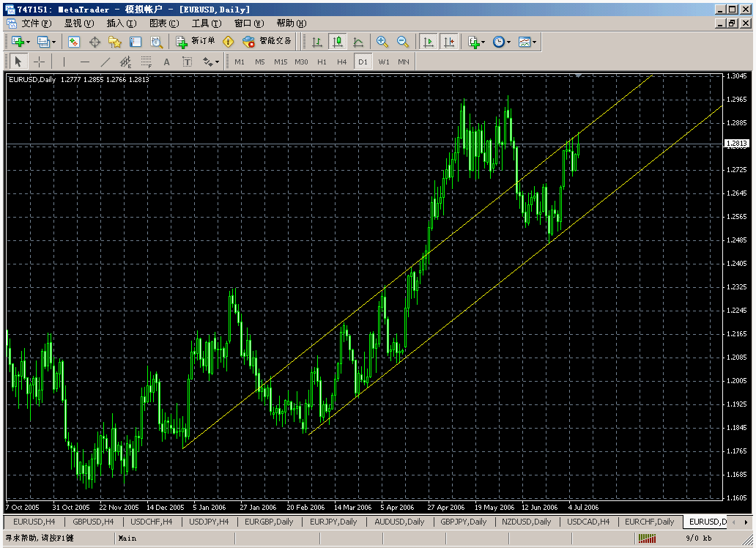Open the 图表(C) menu

tap(164, 23)
